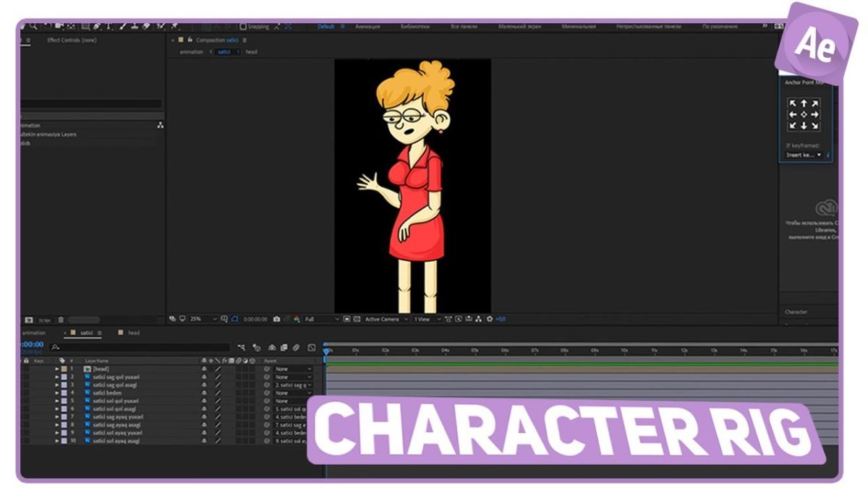Toggle shy switch on satici beden layer

tap(205, 393)
